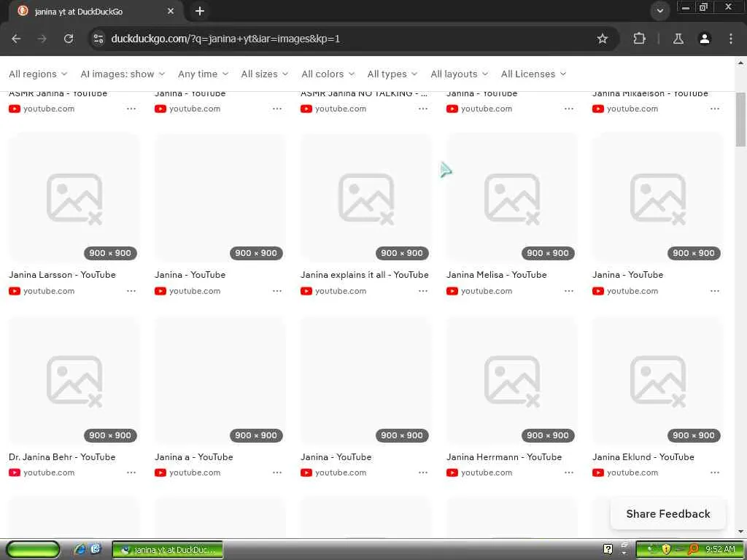
Task: Open options for ASMR Janina NO TALKING result
Action: click(423, 109)
